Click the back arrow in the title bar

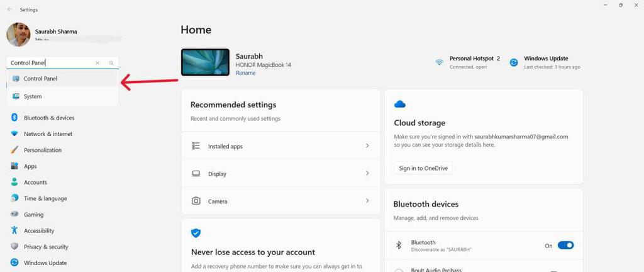(9, 10)
